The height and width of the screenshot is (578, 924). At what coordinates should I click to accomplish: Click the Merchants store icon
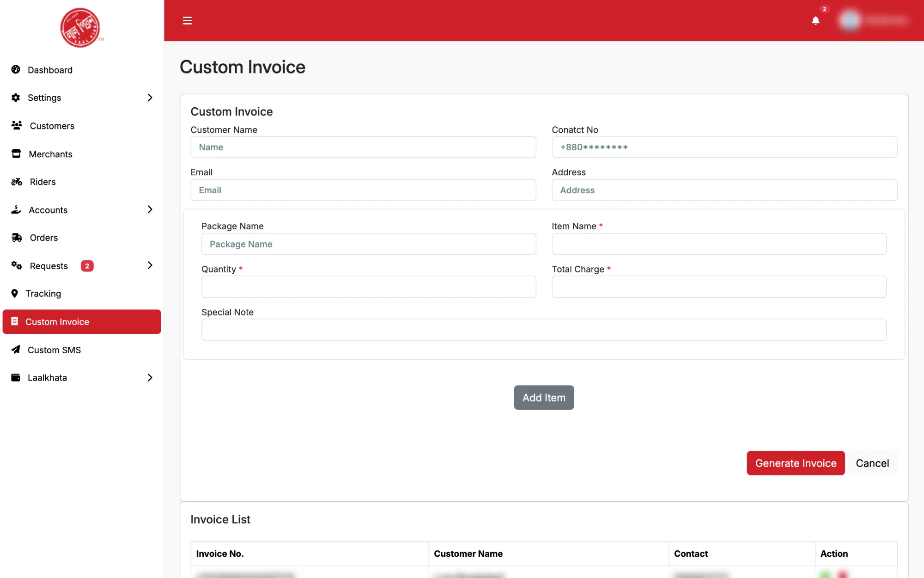16,154
